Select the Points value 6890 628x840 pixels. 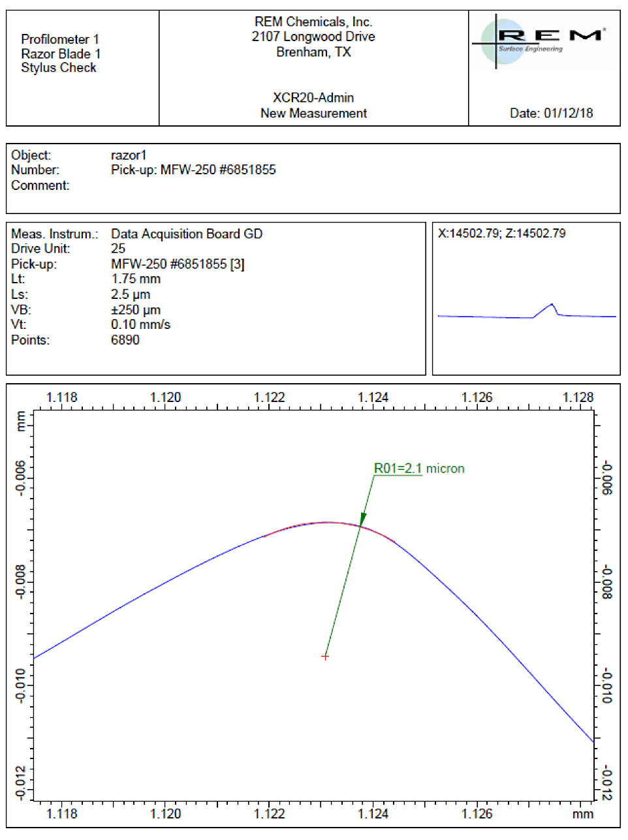[125, 340]
